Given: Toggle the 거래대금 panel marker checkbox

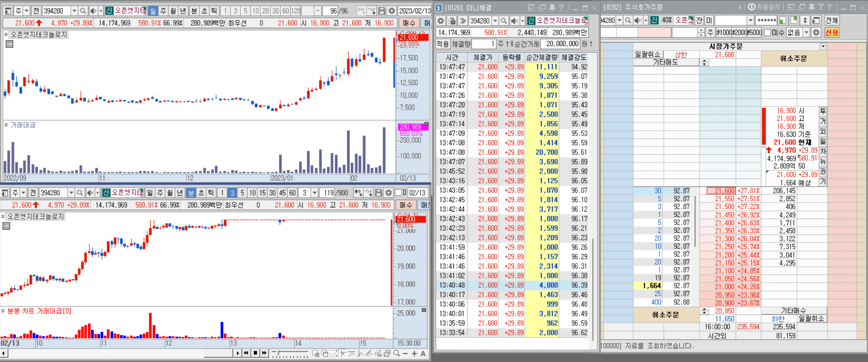Looking at the screenshot, I should (6, 125).
